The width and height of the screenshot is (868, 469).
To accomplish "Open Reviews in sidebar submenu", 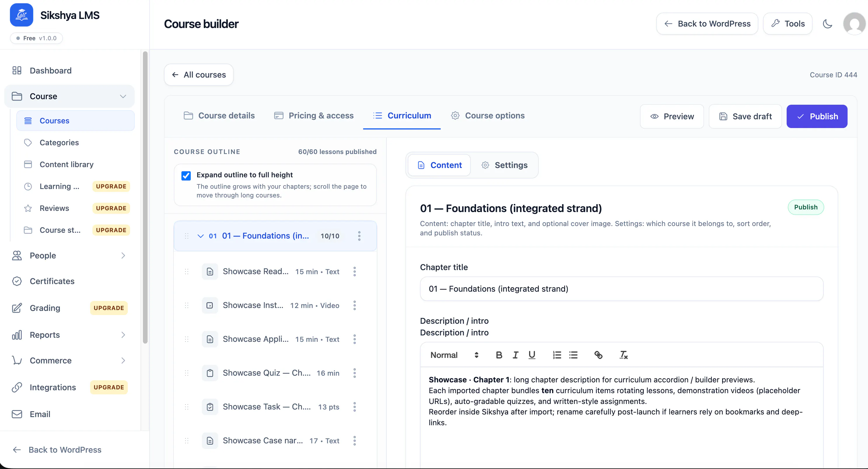I will tap(54, 208).
